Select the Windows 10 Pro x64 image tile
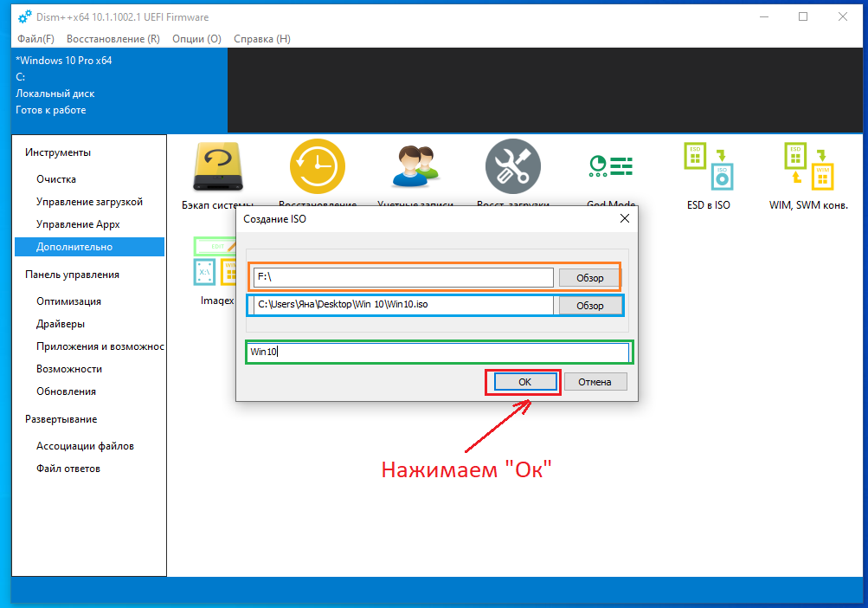Screen dimensions: 868x608 119,90
